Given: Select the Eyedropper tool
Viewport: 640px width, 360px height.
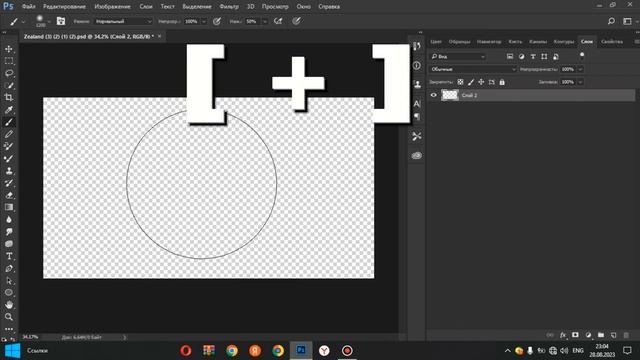Looking at the screenshot, I should click(x=9, y=109).
